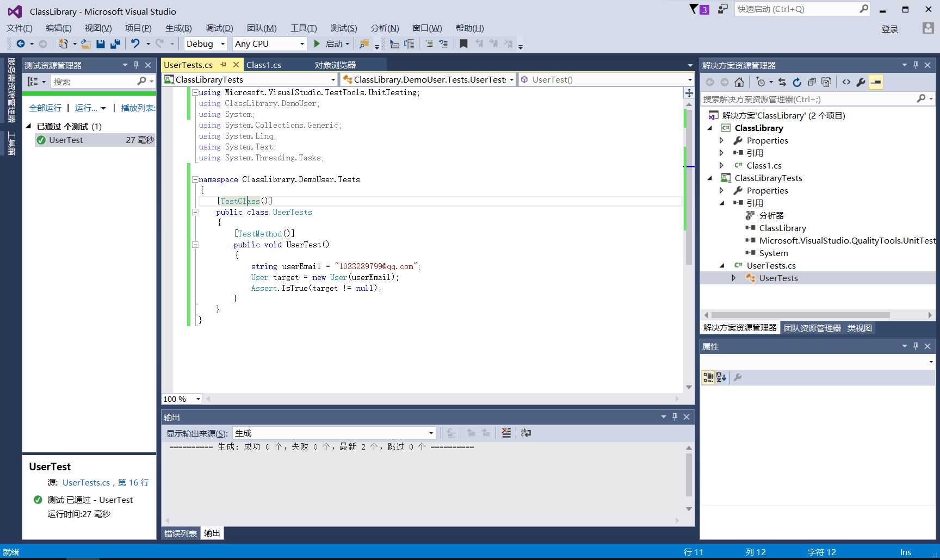Switch to the 对象浏览器 tab
Viewport: 940px width, 560px height.
pos(335,65)
